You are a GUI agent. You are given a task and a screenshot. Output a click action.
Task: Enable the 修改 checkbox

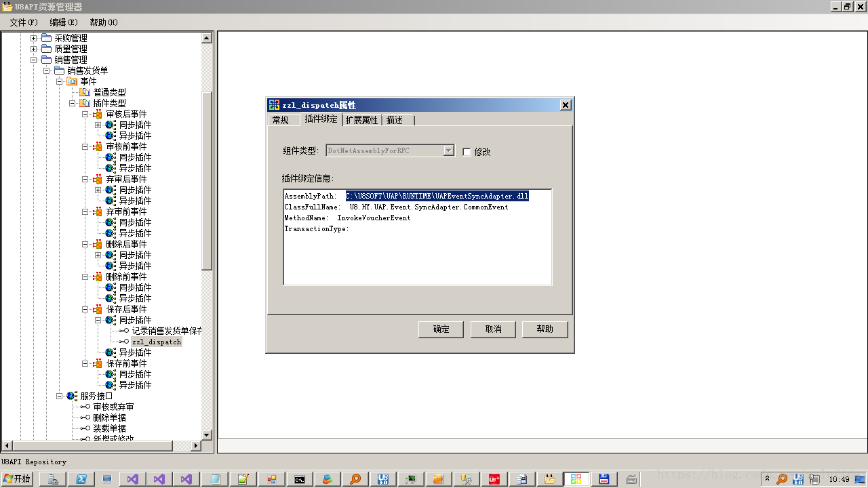pyautogui.click(x=467, y=152)
